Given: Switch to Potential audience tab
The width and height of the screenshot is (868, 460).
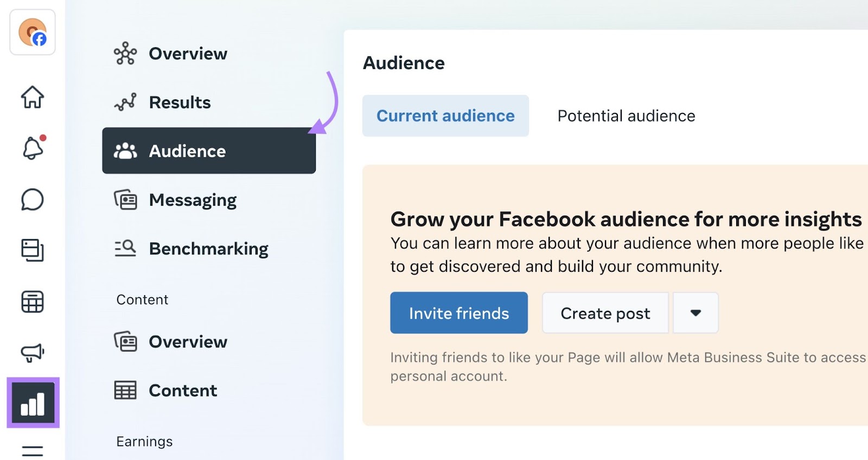Looking at the screenshot, I should coord(626,116).
